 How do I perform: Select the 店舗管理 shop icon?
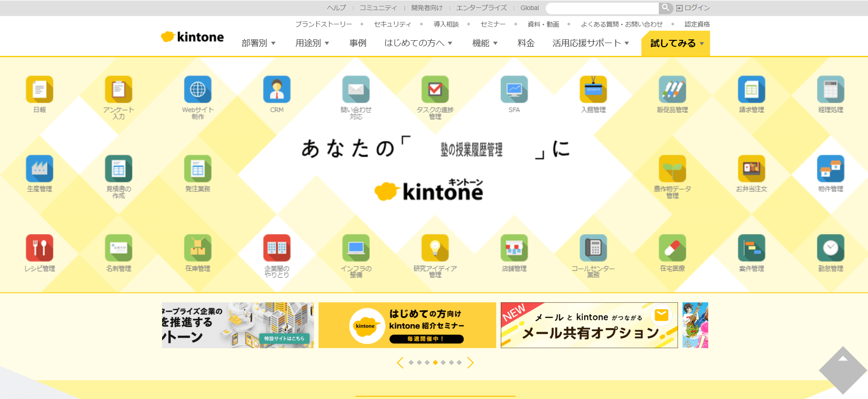click(514, 248)
